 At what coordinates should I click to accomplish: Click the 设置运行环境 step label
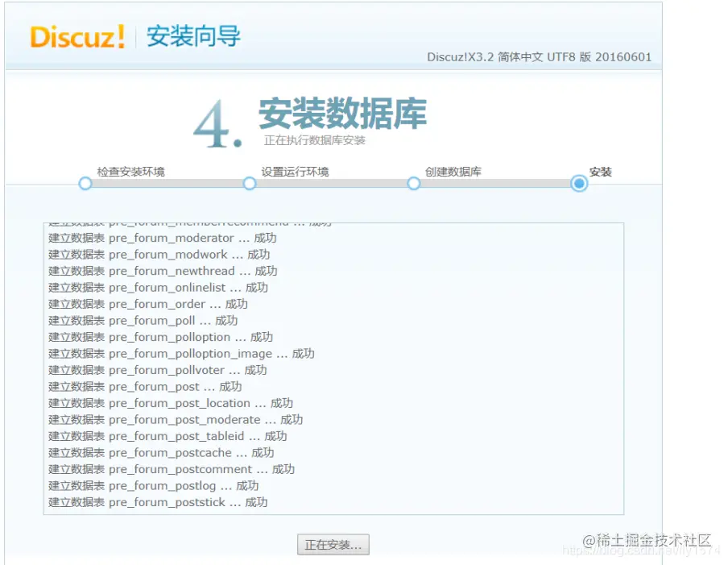295,172
